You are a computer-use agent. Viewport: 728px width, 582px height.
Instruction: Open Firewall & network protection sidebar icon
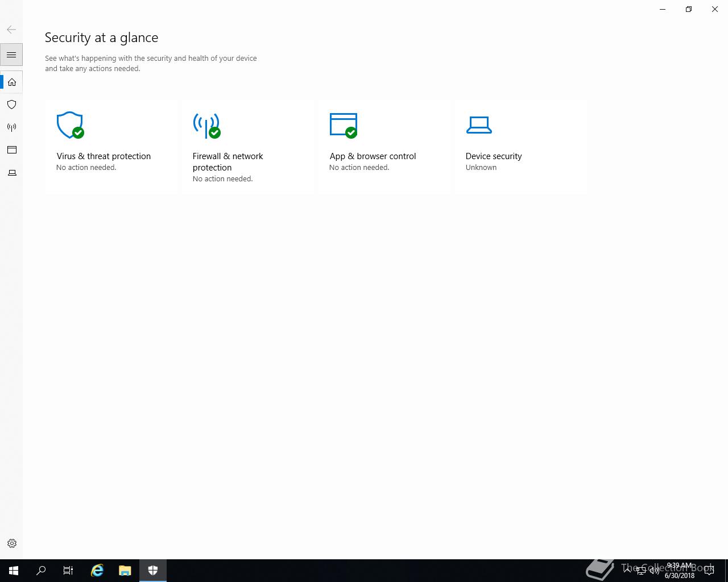point(11,127)
